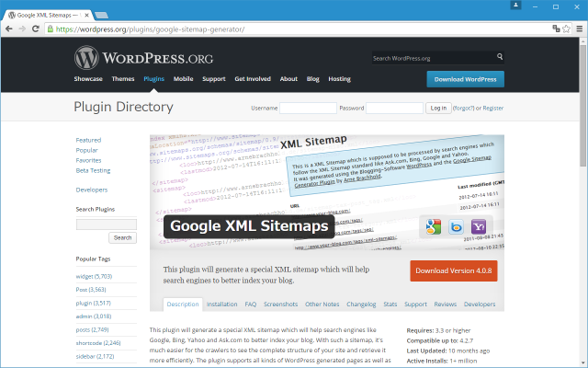This screenshot has height=368, width=588.
Task: Open the Beta Testing link
Action: pos(93,170)
